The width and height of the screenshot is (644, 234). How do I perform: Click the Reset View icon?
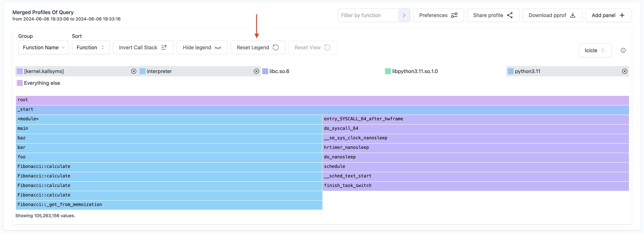pos(327,47)
